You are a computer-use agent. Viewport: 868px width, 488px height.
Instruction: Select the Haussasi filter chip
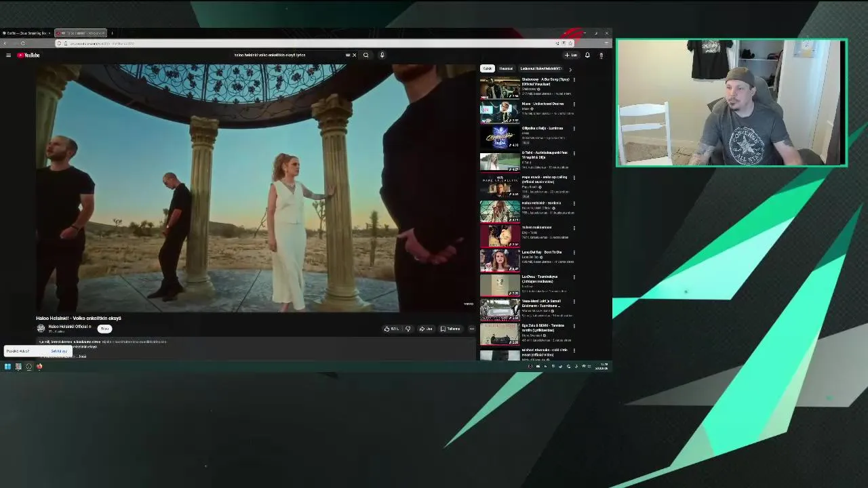(x=506, y=68)
